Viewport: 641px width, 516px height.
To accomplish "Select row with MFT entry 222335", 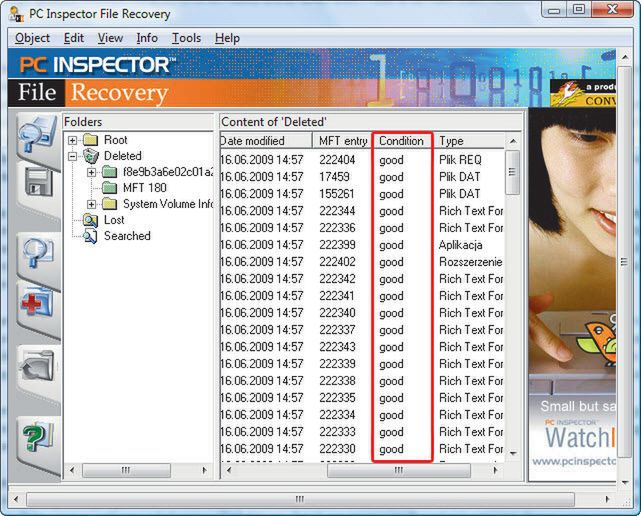I will tap(362, 398).
